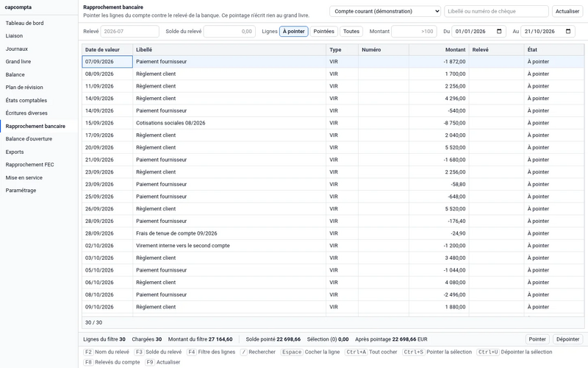
Task: Show Toutes lines filter
Action: (351, 31)
